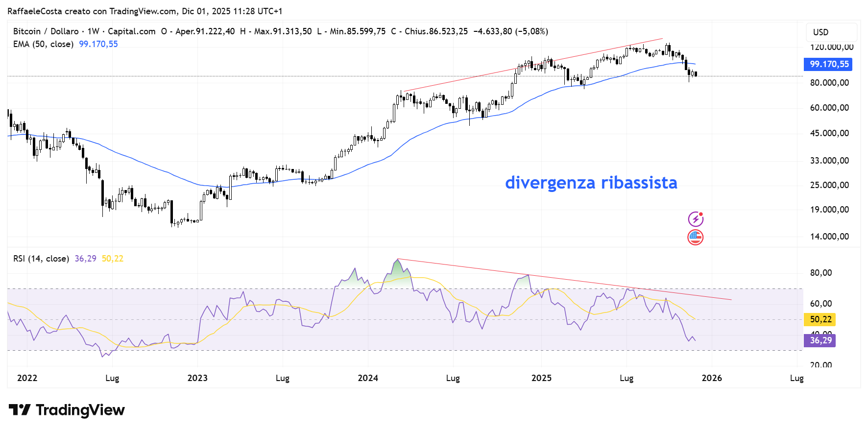Click the US flag economic event icon
The image size is (868, 432).
(695, 238)
